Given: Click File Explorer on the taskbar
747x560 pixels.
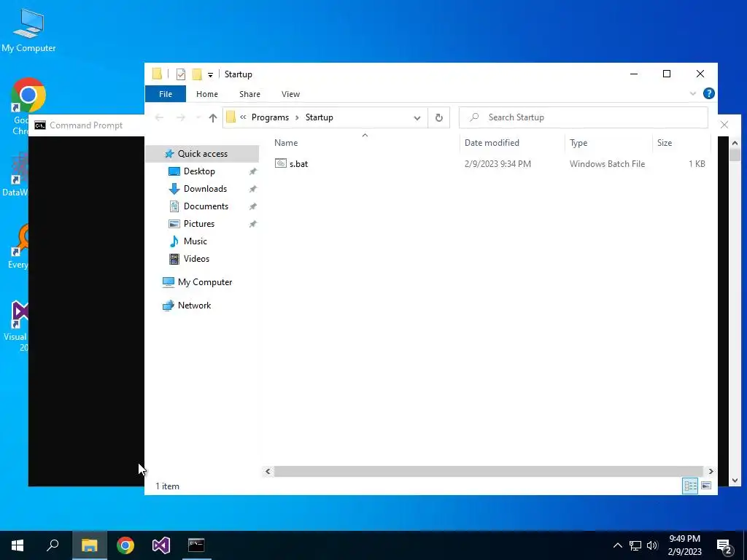Looking at the screenshot, I should coord(89,545).
